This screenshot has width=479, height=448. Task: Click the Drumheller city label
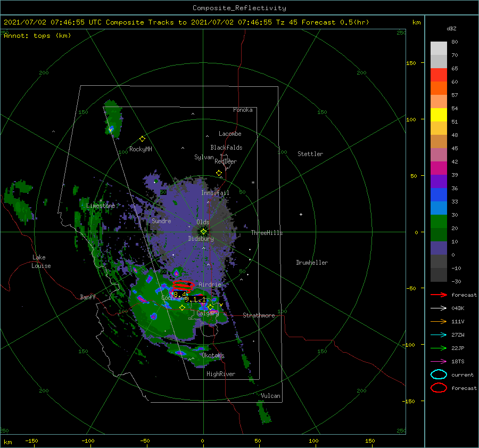point(312,263)
